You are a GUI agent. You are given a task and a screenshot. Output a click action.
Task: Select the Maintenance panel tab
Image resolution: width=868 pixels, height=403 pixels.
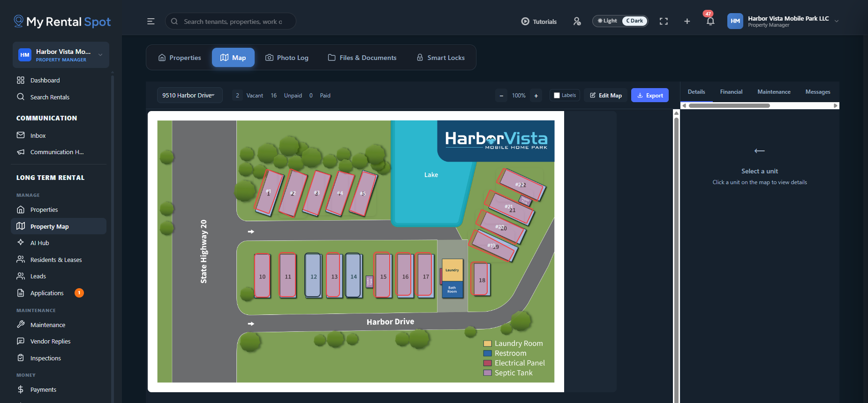coord(774,92)
